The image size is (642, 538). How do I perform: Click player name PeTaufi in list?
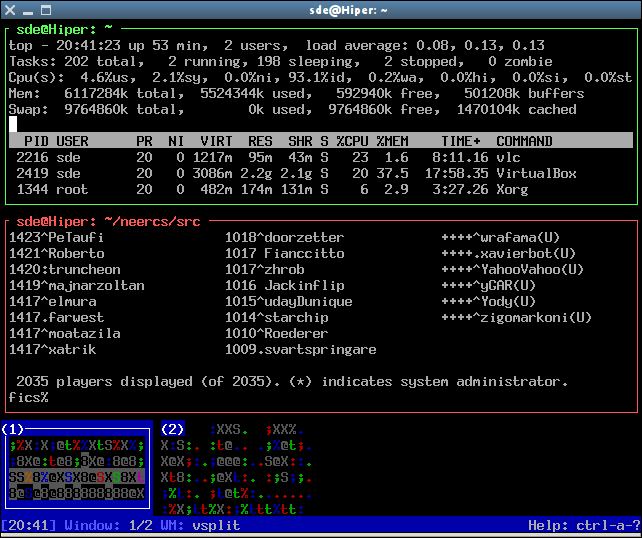click(x=49, y=237)
